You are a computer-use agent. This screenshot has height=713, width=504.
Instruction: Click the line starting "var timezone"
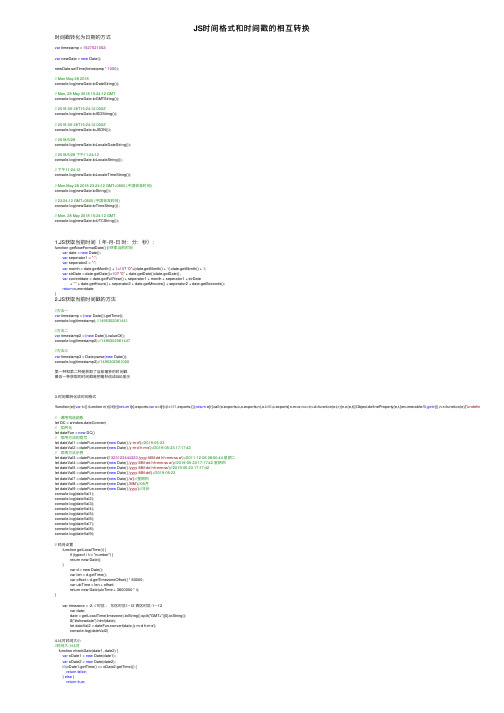click(x=112, y=606)
